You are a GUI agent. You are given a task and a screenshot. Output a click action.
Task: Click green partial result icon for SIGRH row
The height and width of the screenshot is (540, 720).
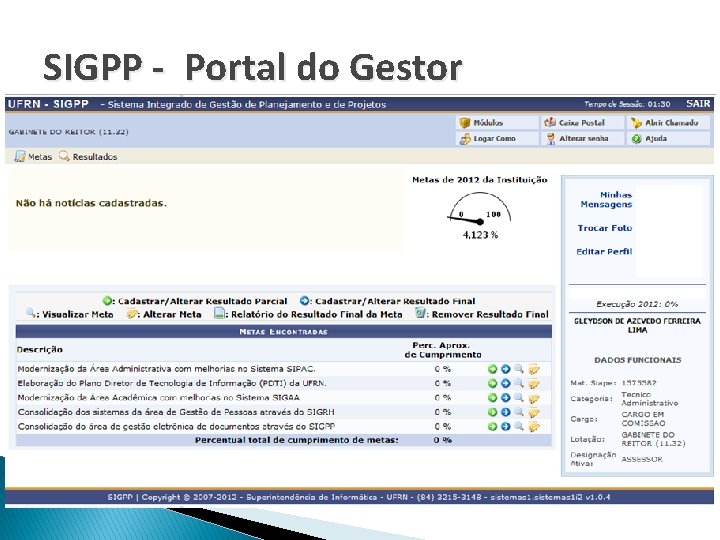click(x=492, y=412)
